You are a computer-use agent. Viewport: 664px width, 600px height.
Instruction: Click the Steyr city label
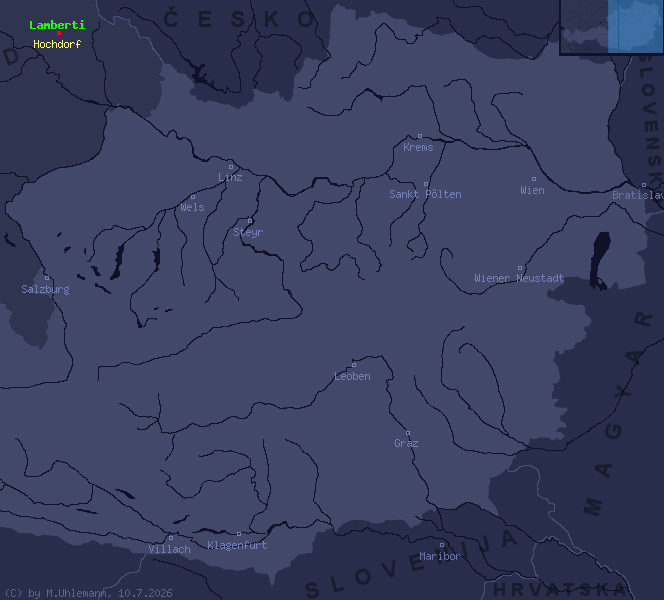tap(248, 232)
